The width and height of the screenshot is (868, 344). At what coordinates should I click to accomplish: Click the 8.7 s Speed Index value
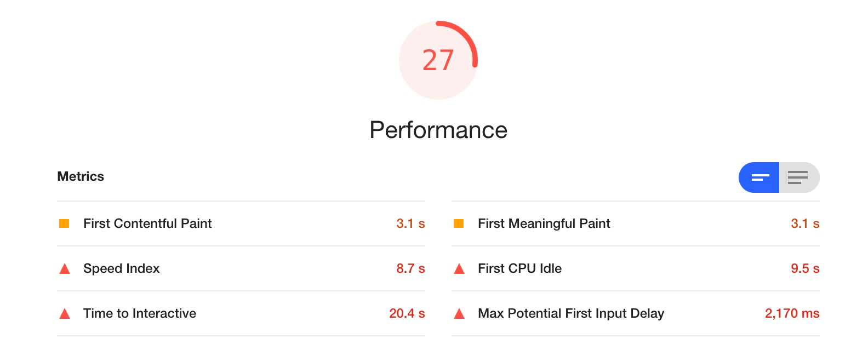(x=411, y=268)
